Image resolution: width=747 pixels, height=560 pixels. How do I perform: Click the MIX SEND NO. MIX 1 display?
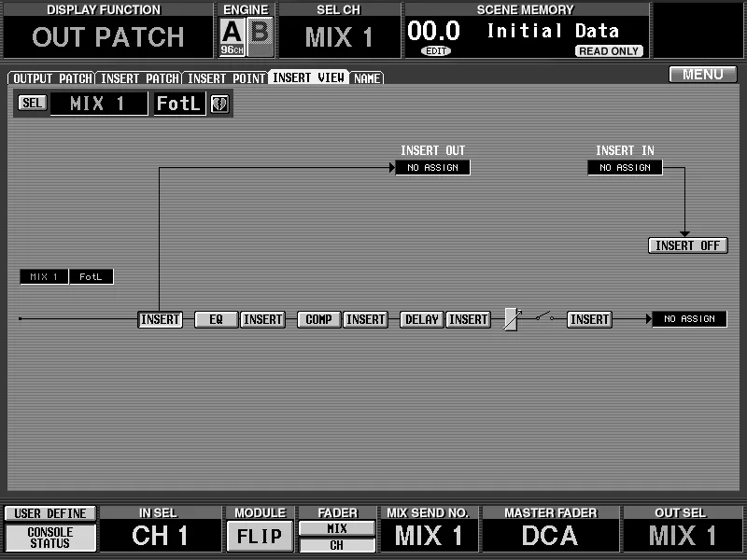[429, 535]
